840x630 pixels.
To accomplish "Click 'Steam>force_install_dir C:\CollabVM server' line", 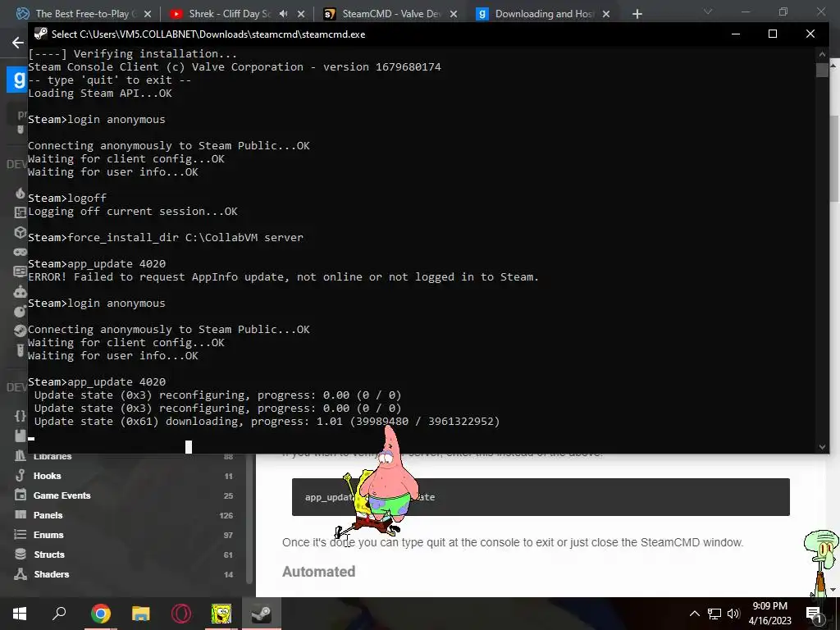I will 166,237.
